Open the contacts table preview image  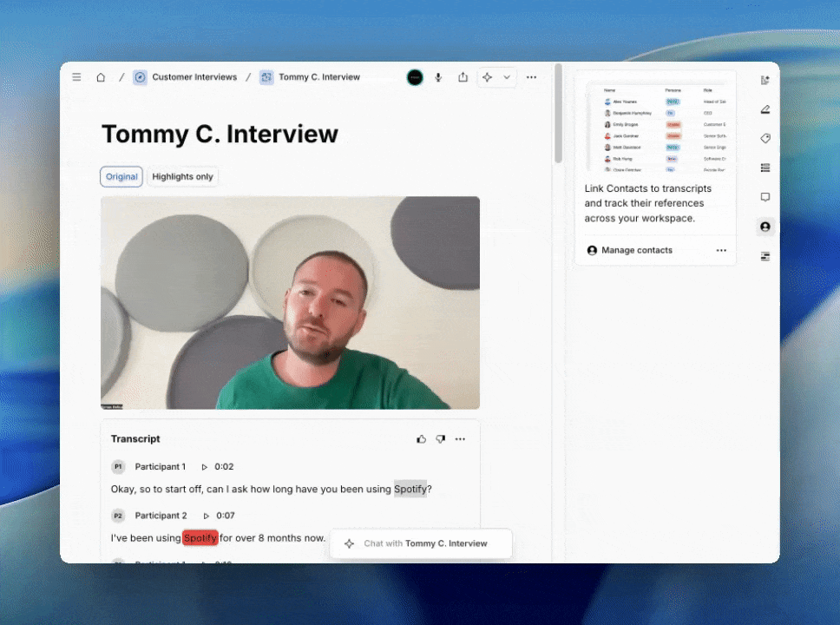(x=656, y=127)
